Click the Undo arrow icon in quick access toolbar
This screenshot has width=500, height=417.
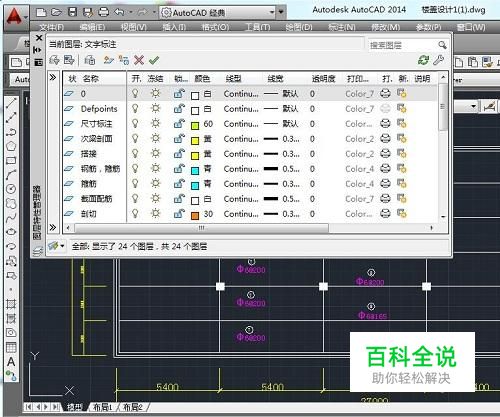119,13
